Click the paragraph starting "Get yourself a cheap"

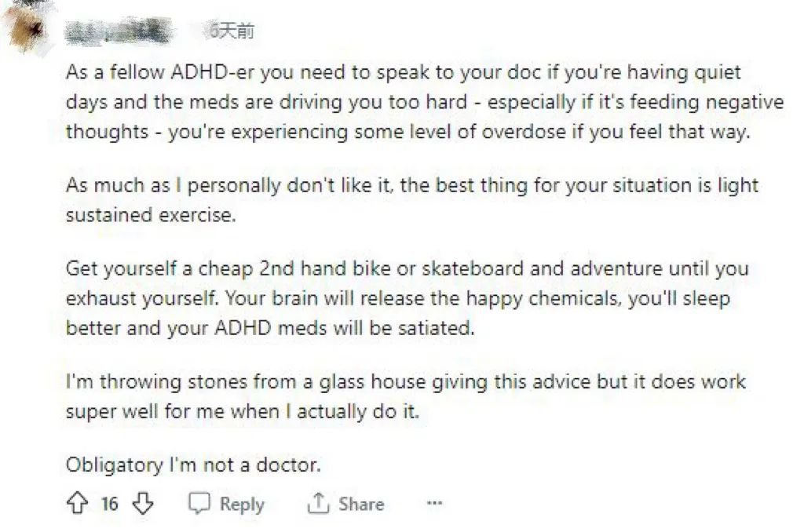407,297
